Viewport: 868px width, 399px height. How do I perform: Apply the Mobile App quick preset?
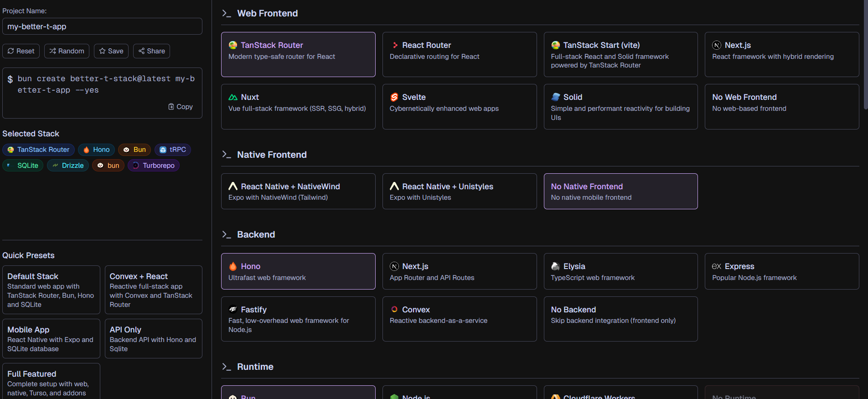coord(51,338)
